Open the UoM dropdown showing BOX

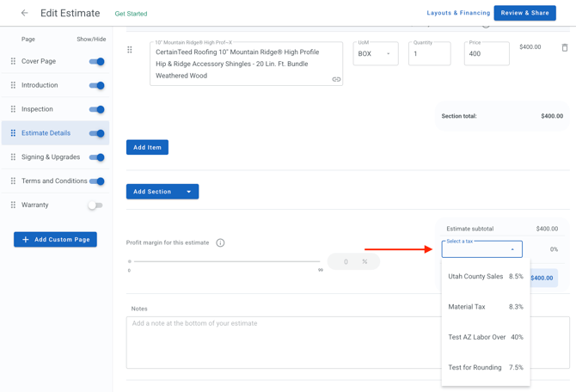point(375,54)
